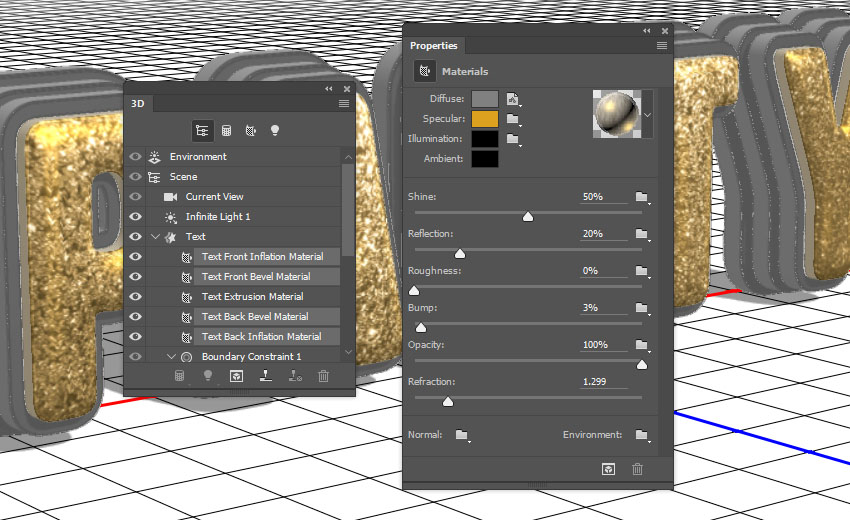Filter 3D panel by whole scene
Viewport: 850px width, 520px height.
(x=203, y=130)
